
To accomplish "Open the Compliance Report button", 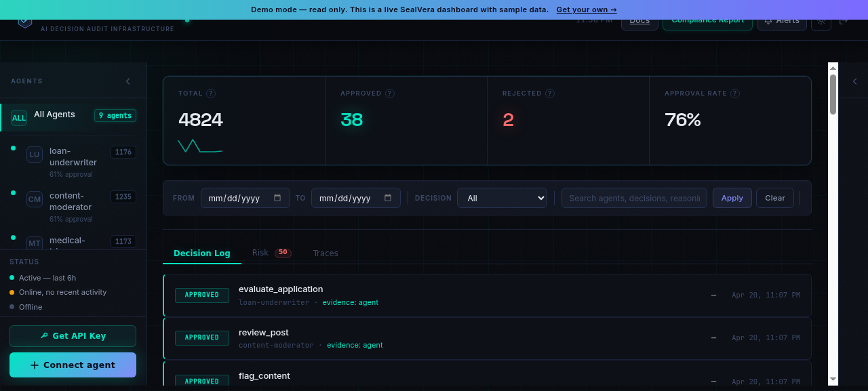I will click(x=707, y=22).
